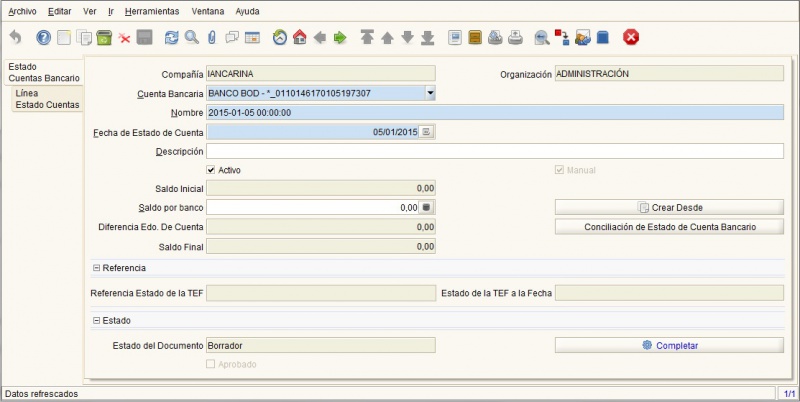This screenshot has height=402, width=800.
Task: Go to next record down arrow
Action: [407, 37]
